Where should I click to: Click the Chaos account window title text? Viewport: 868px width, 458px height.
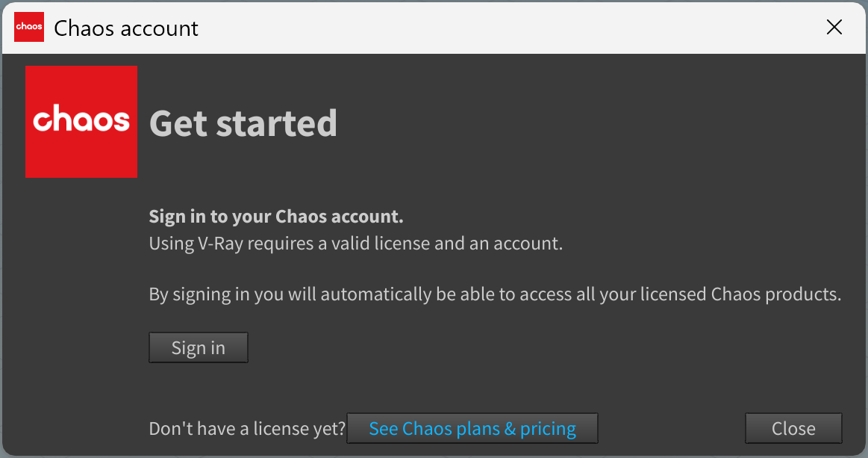[125, 28]
